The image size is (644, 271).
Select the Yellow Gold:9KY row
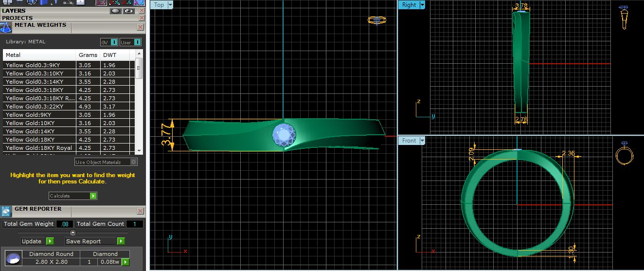(x=69, y=115)
